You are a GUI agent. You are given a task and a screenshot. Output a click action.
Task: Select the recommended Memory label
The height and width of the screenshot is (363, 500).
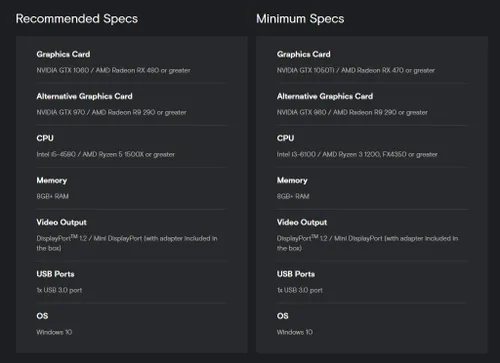52,180
